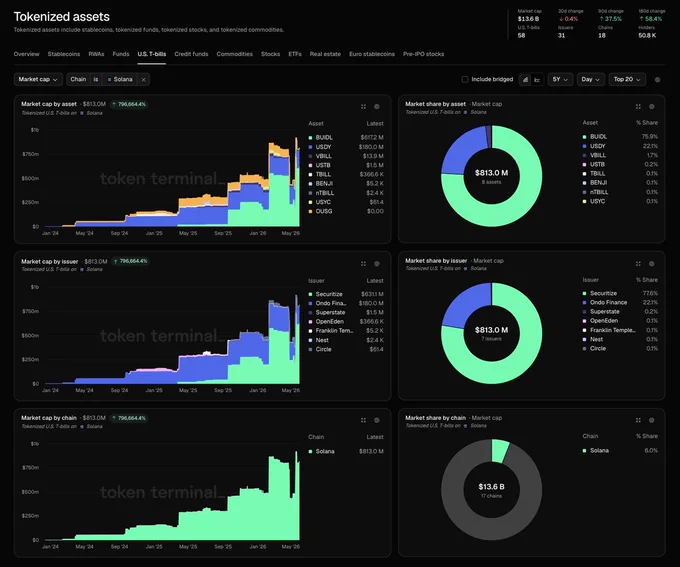Click dashboard settings circle beside Top 20
The image size is (680, 567).
point(657,80)
